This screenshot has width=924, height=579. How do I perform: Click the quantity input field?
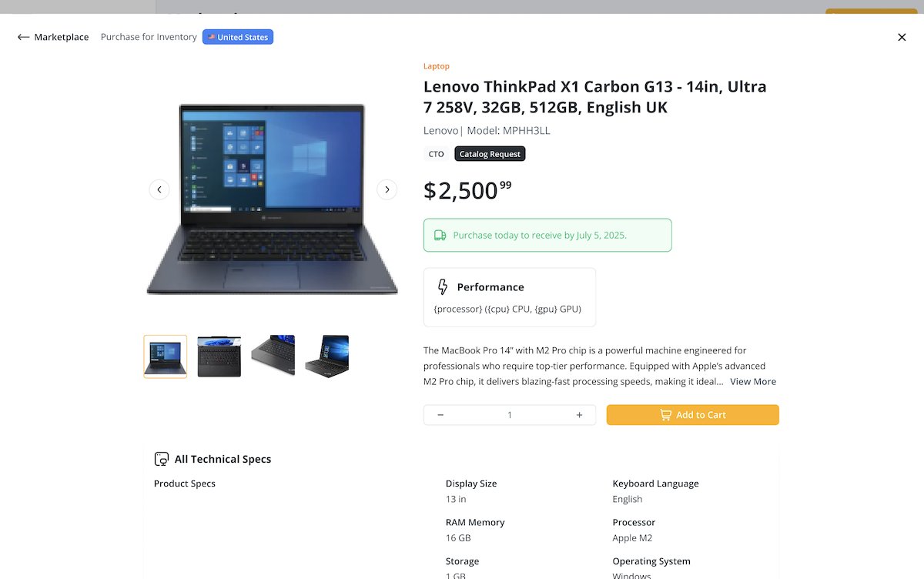[510, 415]
